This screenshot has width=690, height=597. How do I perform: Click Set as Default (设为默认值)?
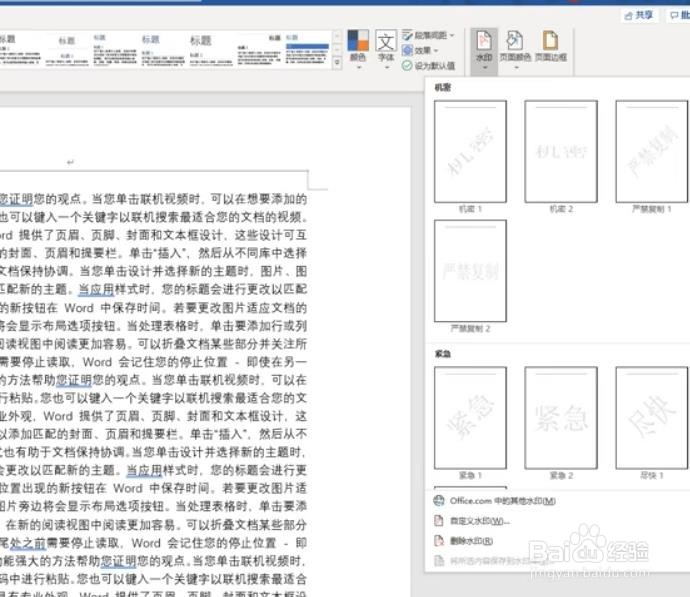coord(428,66)
